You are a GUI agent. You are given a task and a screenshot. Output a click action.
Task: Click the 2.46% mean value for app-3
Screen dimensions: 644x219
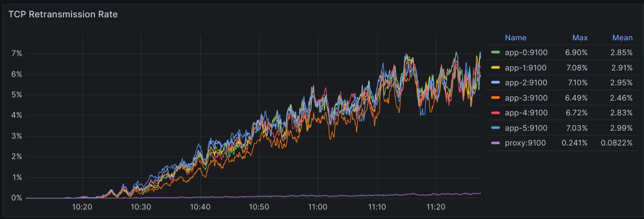pos(622,98)
